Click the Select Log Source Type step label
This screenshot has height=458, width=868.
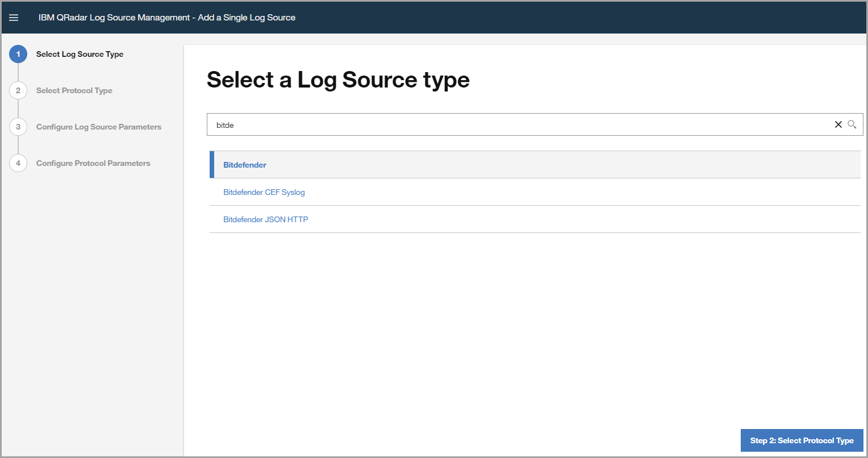80,54
